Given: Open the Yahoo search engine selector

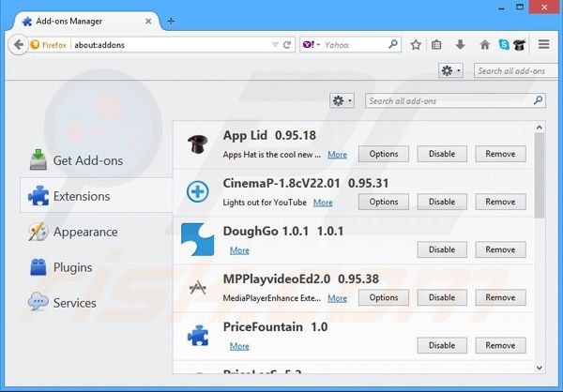Looking at the screenshot, I should 312,45.
